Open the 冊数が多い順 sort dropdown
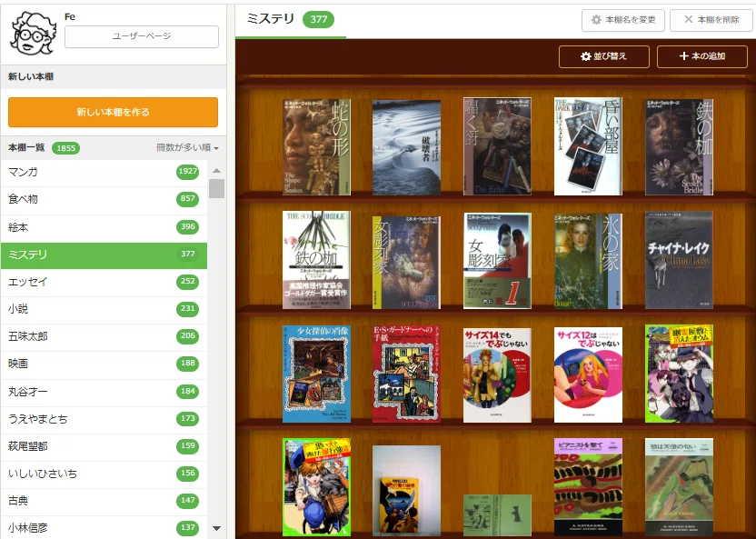The height and width of the screenshot is (539, 756). coord(187,147)
